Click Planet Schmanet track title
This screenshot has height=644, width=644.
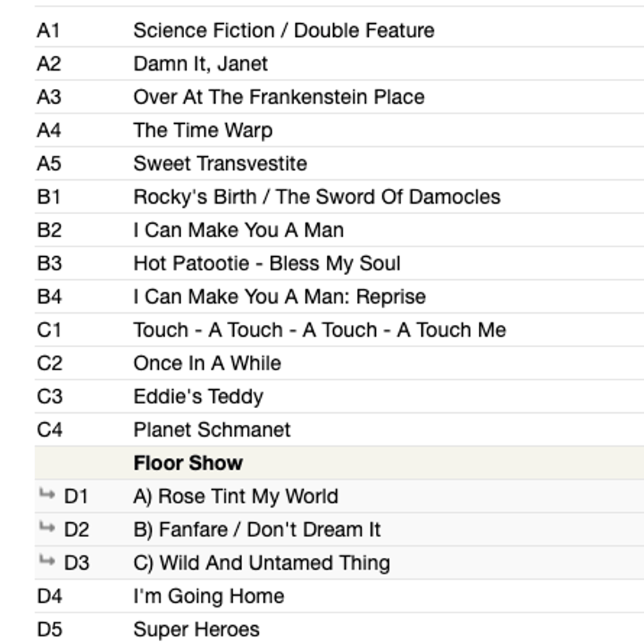(x=212, y=430)
